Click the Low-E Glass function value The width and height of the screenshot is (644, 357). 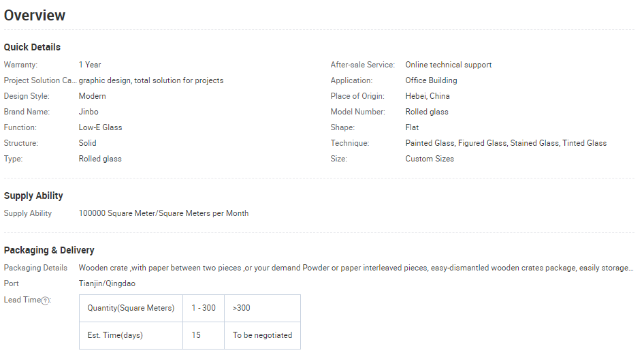point(100,127)
